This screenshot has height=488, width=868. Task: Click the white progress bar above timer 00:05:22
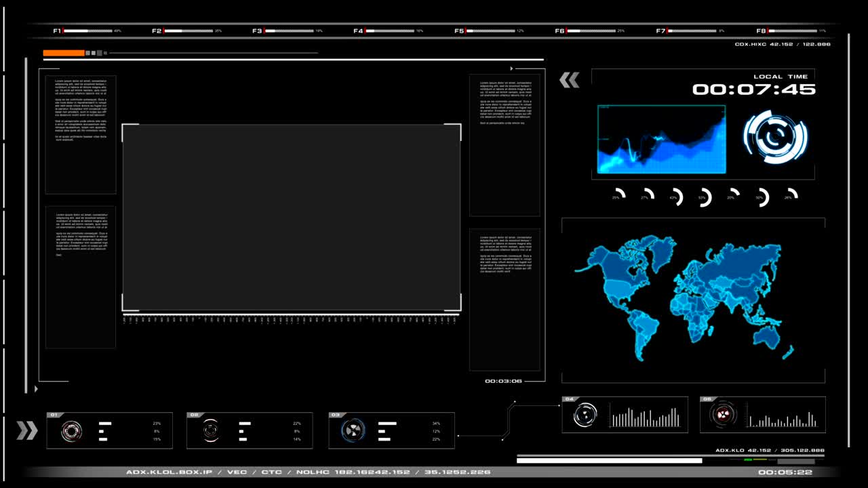pos(609,461)
